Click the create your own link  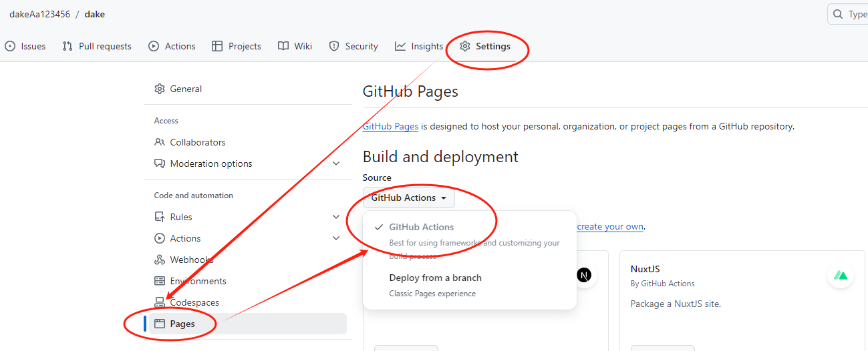pos(610,227)
